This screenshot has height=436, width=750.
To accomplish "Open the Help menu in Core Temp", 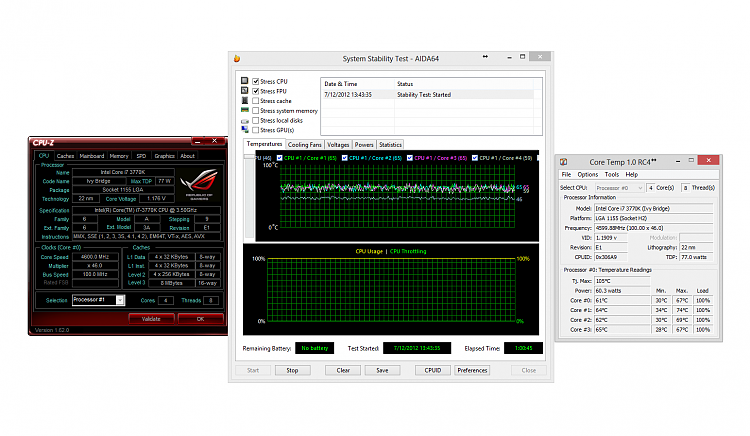I will click(631, 174).
